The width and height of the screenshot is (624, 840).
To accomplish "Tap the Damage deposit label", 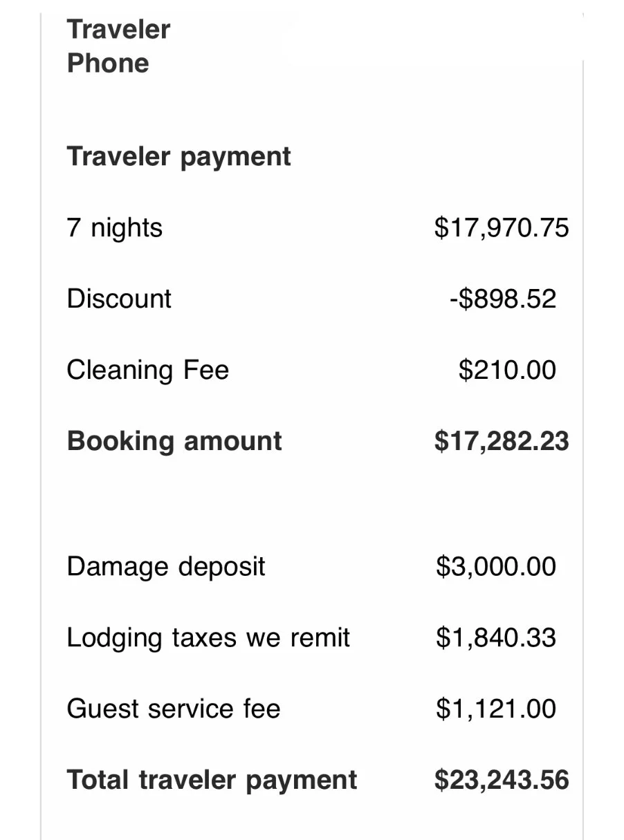I will (166, 567).
